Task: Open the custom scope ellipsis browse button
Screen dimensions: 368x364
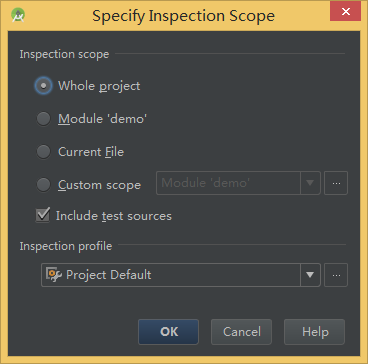Action: (336, 183)
